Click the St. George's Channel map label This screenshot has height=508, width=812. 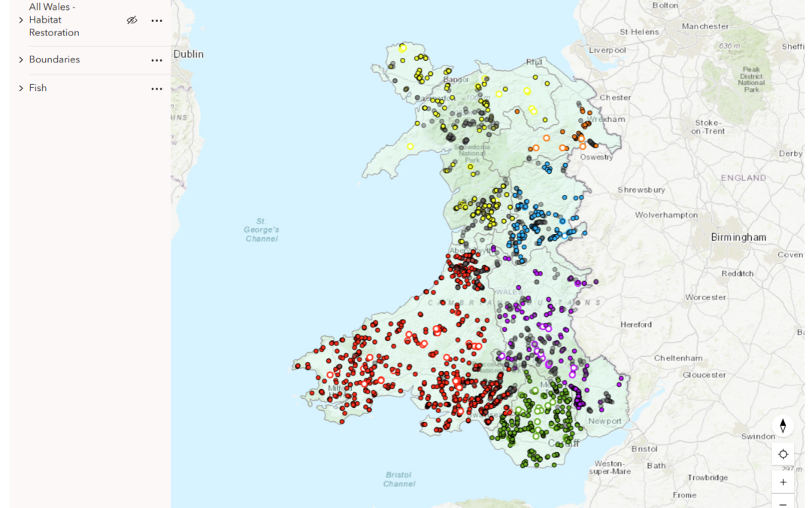262,230
